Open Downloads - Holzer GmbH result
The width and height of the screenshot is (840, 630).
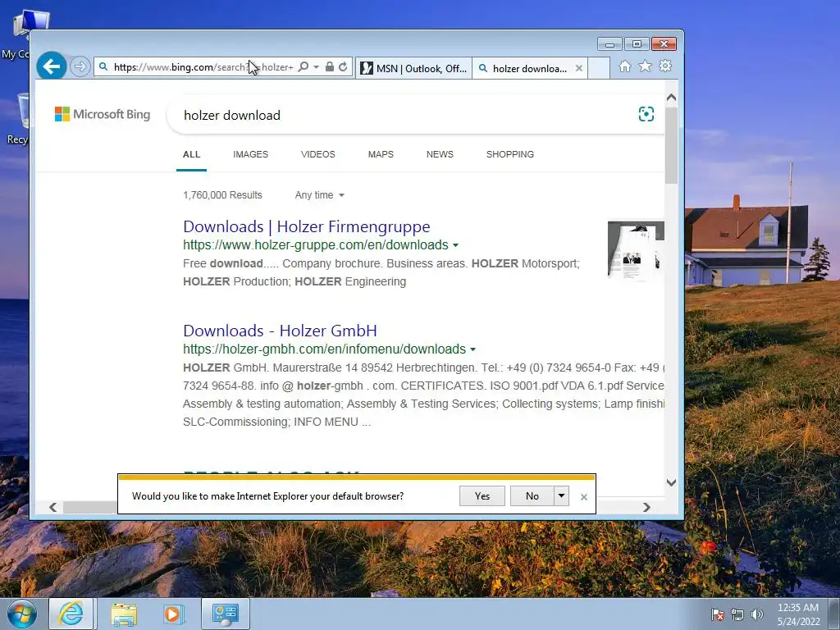(281, 331)
